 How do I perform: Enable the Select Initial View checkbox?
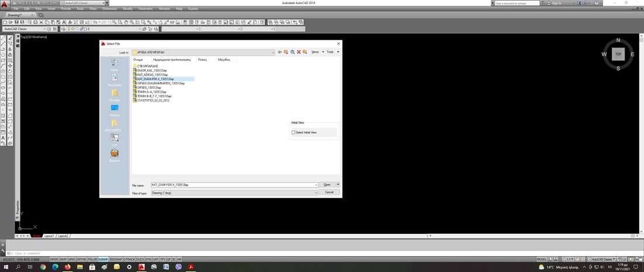[294, 132]
